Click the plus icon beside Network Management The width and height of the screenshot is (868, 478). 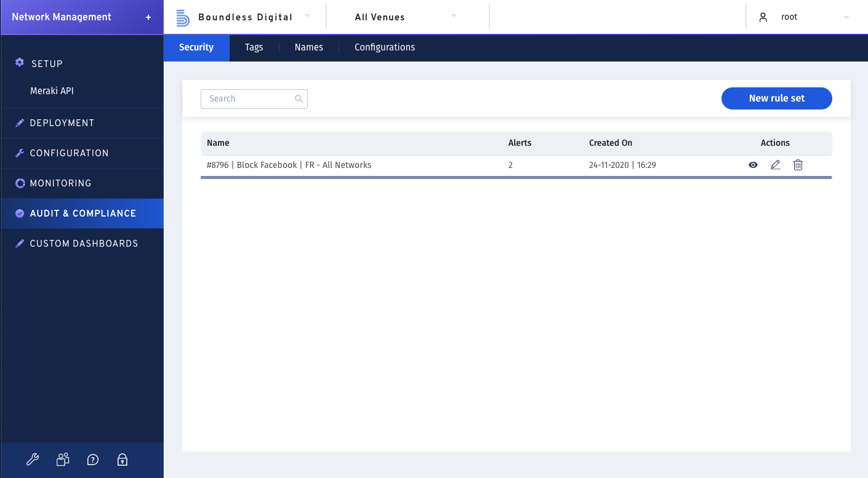click(x=148, y=17)
